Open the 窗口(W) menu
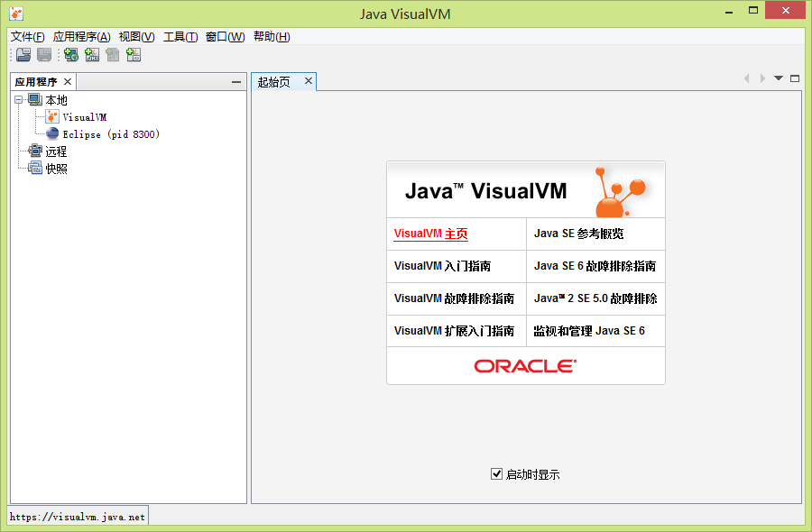 (225, 37)
